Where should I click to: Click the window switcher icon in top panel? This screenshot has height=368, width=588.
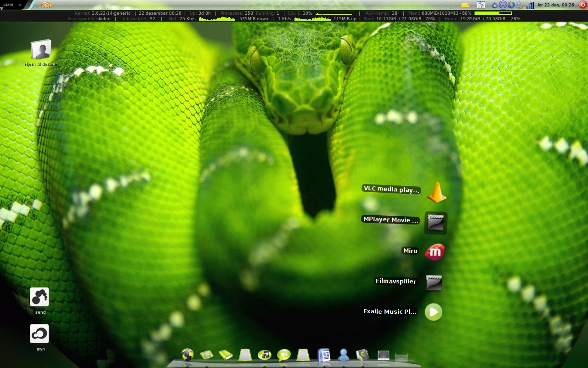coord(481,5)
